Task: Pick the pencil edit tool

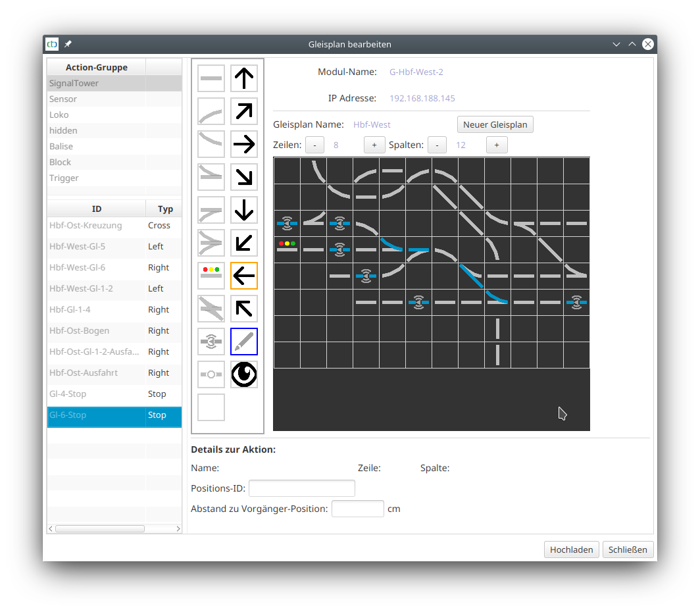Action: [x=244, y=342]
